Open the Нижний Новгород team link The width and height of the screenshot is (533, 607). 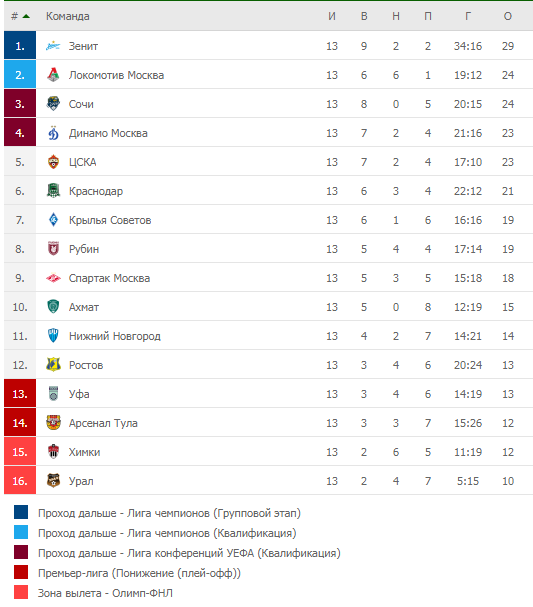tap(115, 336)
